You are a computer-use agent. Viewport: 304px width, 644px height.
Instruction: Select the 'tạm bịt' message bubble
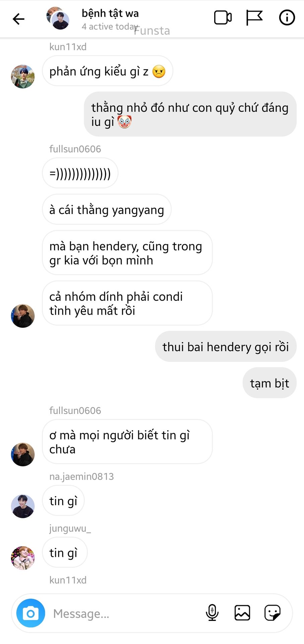[x=269, y=383]
